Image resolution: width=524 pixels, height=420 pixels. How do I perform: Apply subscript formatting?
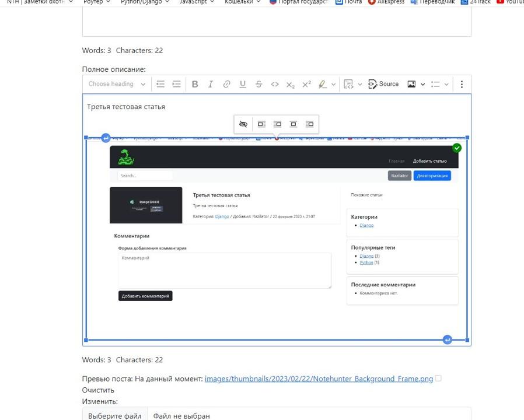pos(291,85)
